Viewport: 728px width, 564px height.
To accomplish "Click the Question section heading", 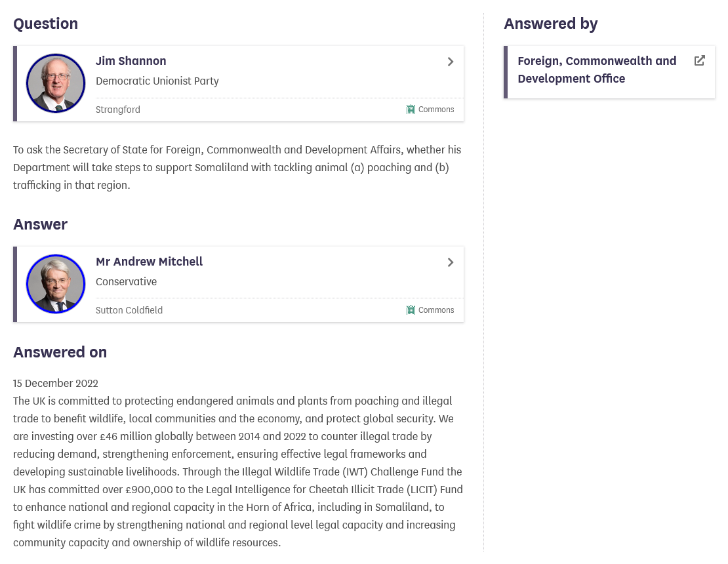I will pyautogui.click(x=45, y=24).
